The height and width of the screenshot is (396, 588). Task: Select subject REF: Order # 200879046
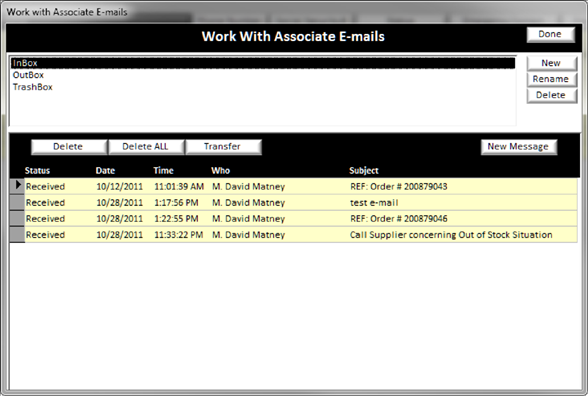(x=399, y=219)
